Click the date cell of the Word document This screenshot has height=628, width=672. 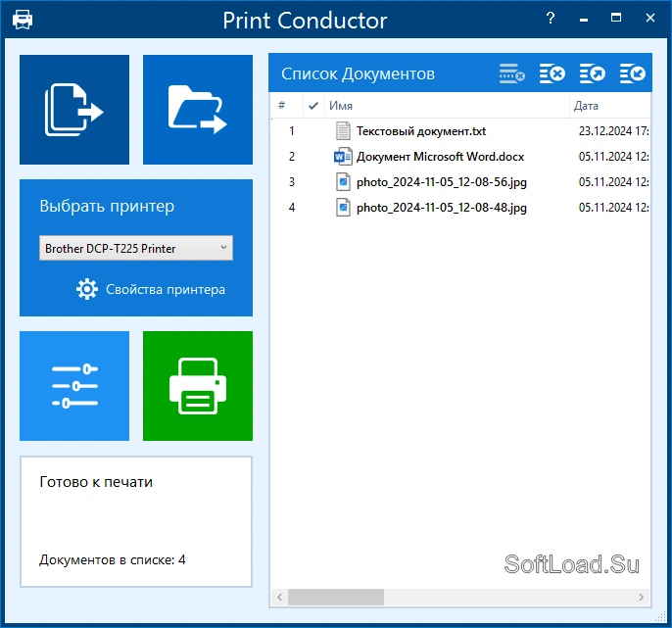pyautogui.click(x=613, y=157)
